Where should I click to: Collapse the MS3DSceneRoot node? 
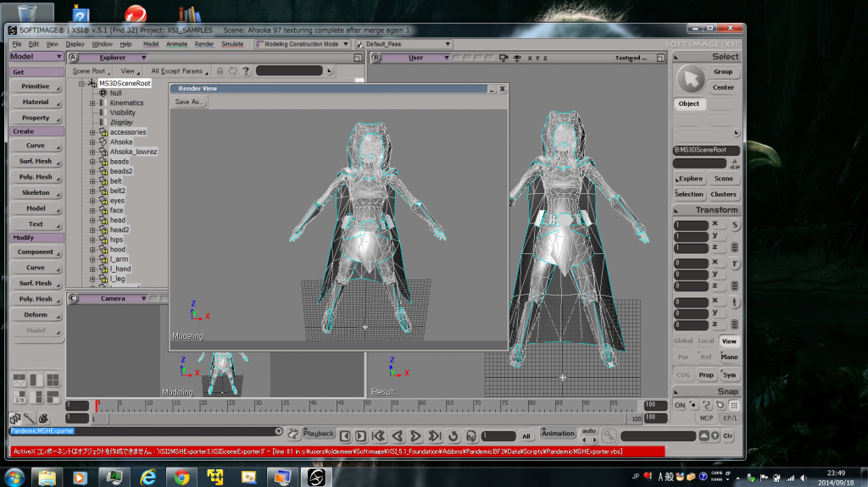(81, 84)
